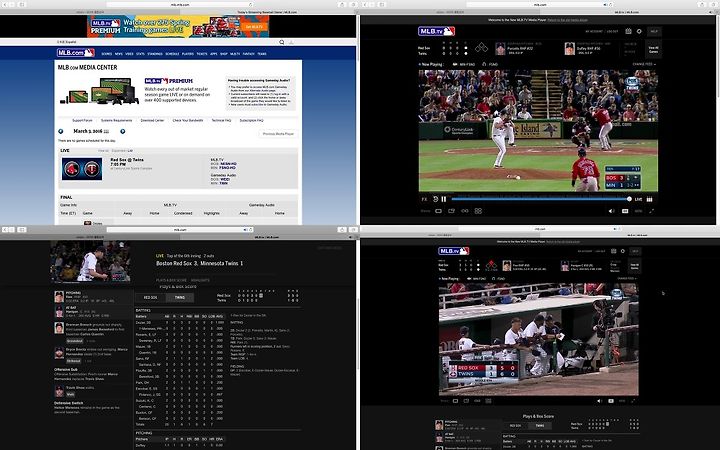The width and height of the screenshot is (720, 450).
Task: Click Check Your Bandwidth link in Media Center
Action: tap(188, 120)
